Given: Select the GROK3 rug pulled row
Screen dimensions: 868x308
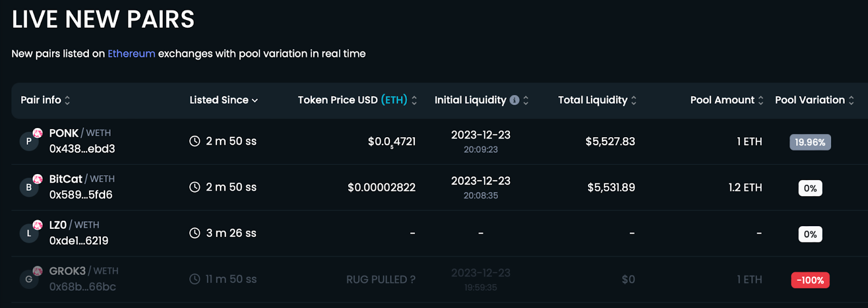Looking at the screenshot, I should [x=434, y=279].
